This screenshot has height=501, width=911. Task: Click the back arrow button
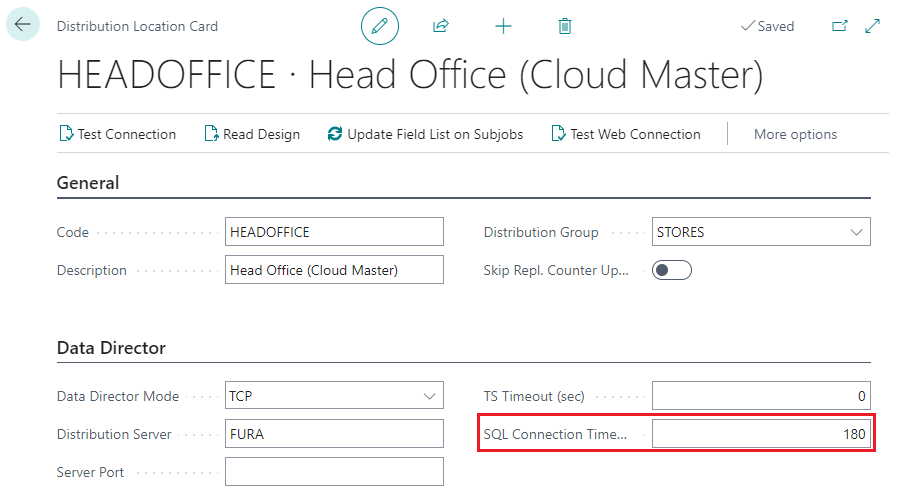tap(23, 25)
